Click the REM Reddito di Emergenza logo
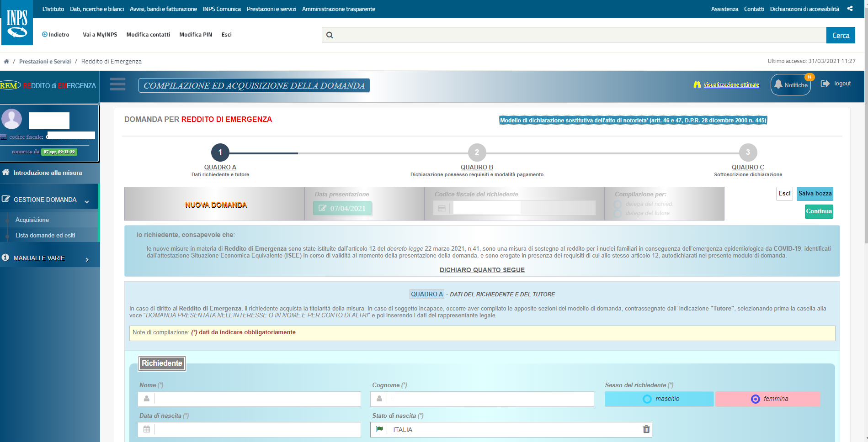Screen dimensions: 868x442 48,85
